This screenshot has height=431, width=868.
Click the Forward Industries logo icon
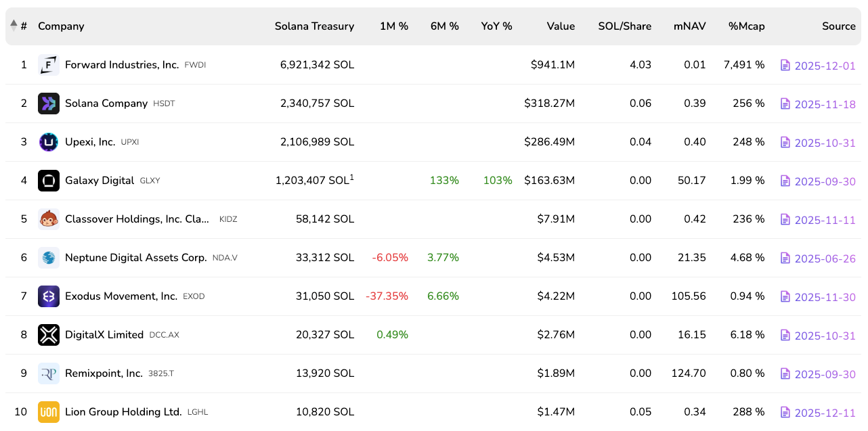49,65
